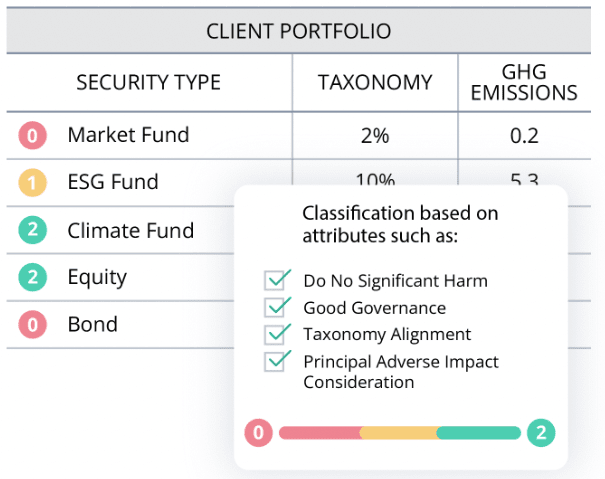Toggle the Do No Significant Harm checkbox
This screenshot has height=479, width=605.
click(277, 281)
